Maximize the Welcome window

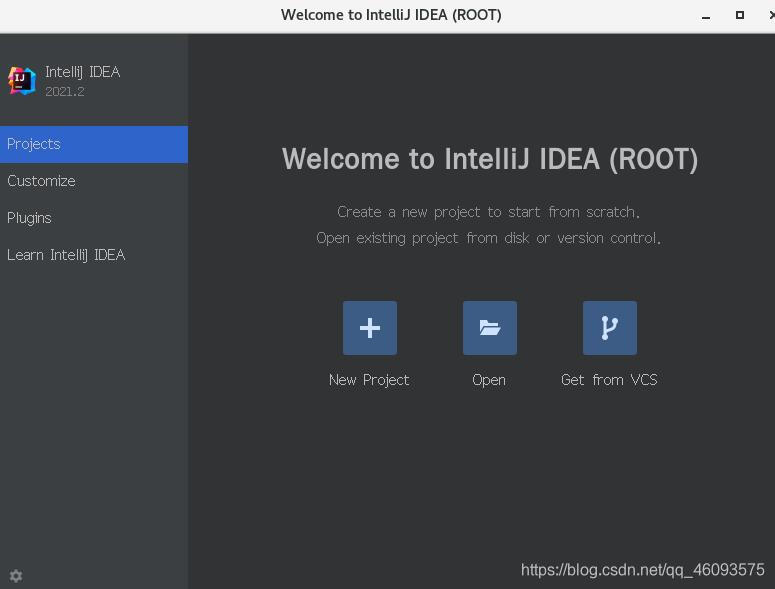(740, 15)
